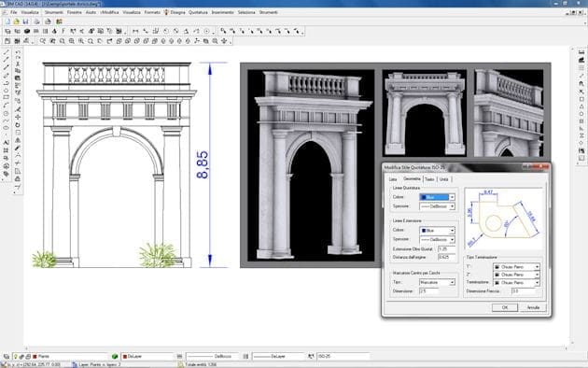Screen dimensions: 588x368
Task: Switch to the Testo tab in dialog
Action: pos(429,179)
